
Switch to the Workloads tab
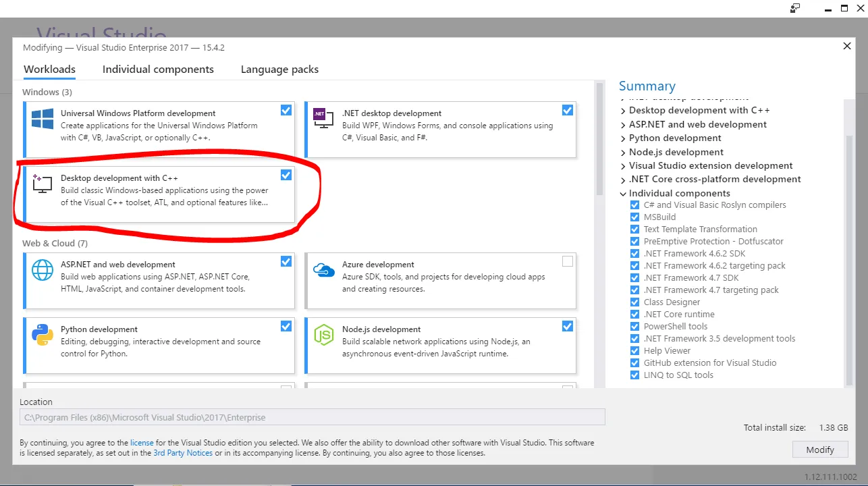click(x=49, y=70)
